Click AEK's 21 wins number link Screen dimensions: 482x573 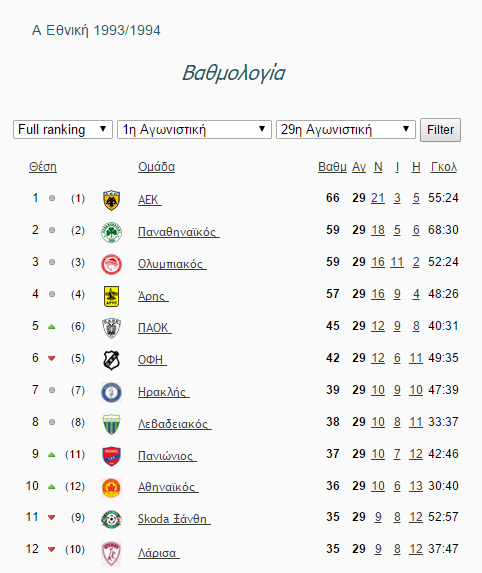click(x=378, y=198)
